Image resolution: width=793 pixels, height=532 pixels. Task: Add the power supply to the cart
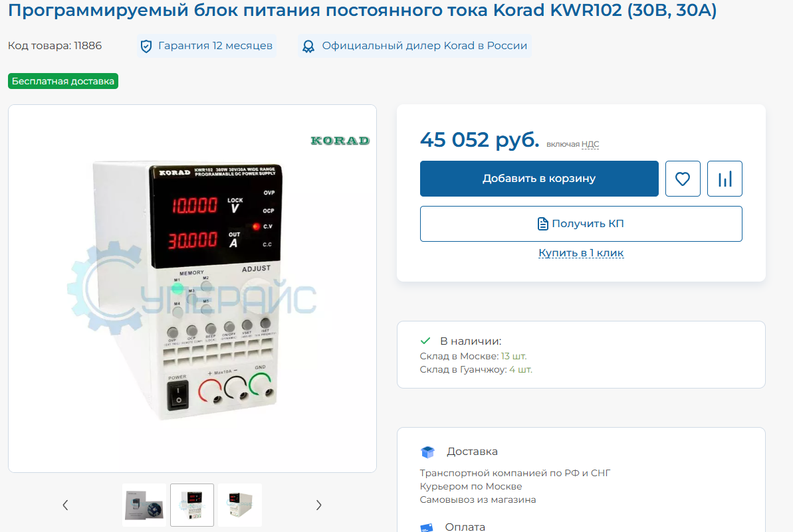pyautogui.click(x=539, y=179)
